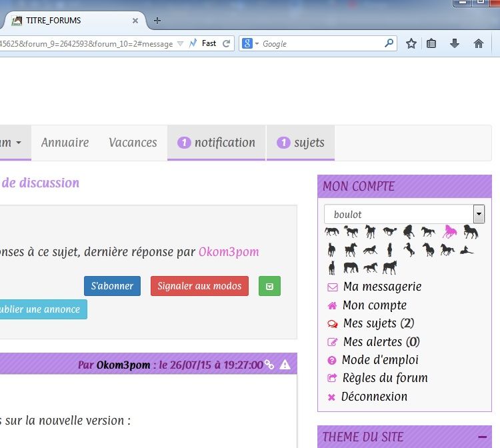Click the pink galloping horse icon

tap(449, 232)
